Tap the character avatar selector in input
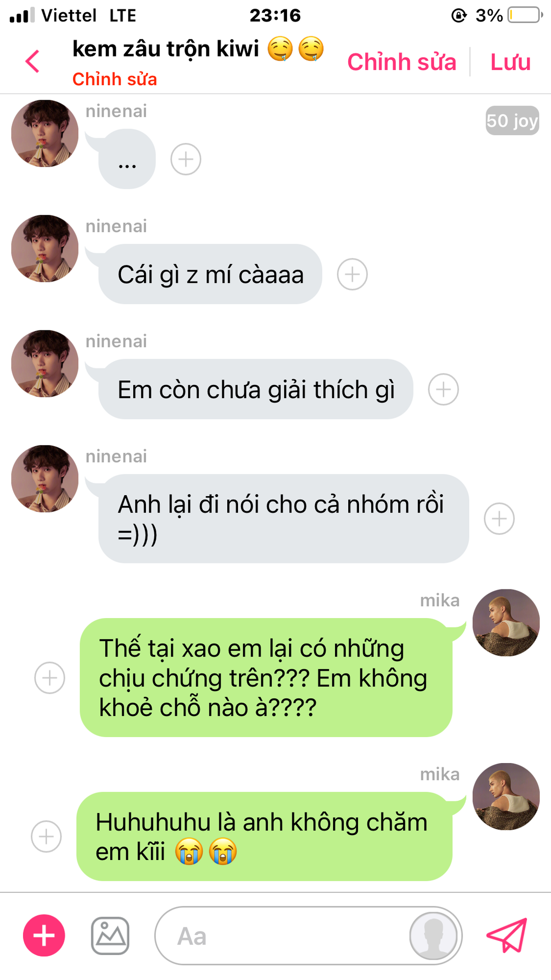Viewport: 551px width, 980px height. click(x=434, y=936)
